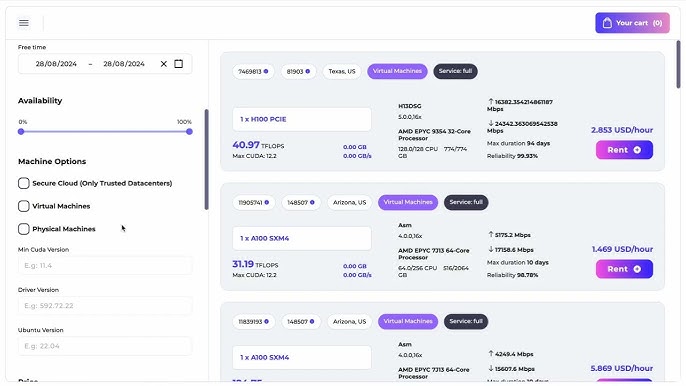Click info dot beside 11839193
The image size is (686, 386).
(x=266, y=321)
